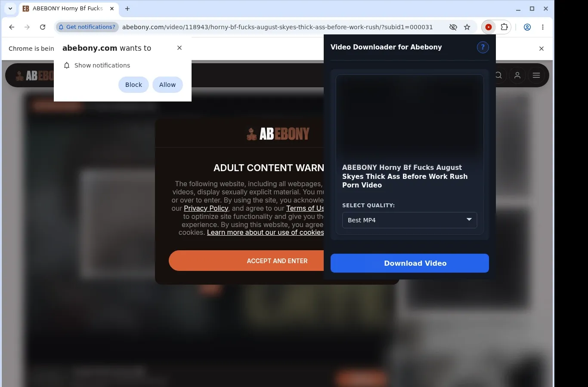This screenshot has width=588, height=387.
Task: Select the ABEBONY browser tab
Action: click(x=69, y=9)
